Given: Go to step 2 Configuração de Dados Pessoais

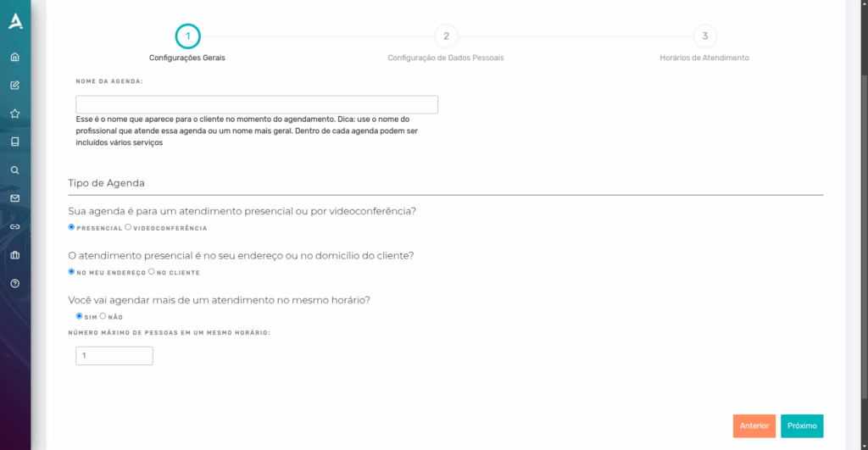Looking at the screenshot, I should pos(446,36).
